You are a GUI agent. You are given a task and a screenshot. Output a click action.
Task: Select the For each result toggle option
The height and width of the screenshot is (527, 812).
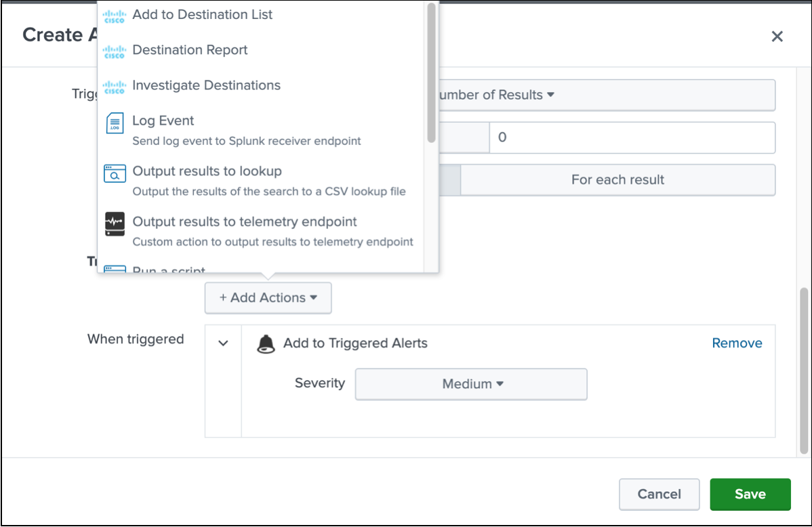coord(617,180)
